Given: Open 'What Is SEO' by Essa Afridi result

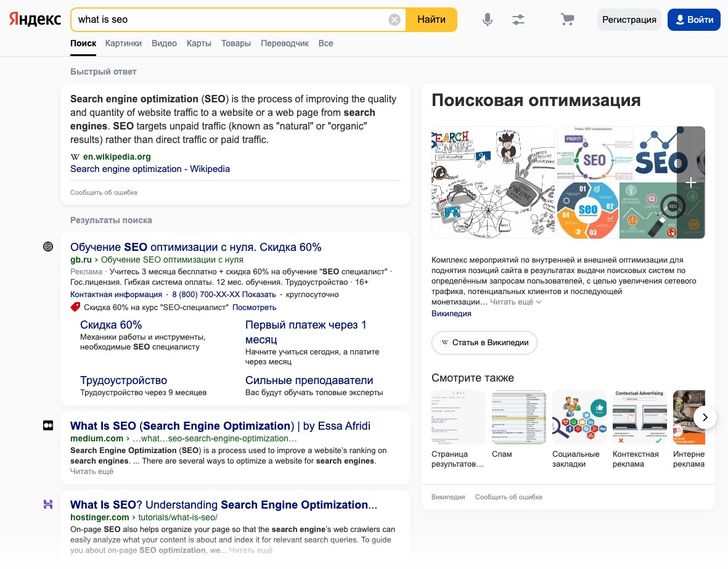Looking at the screenshot, I should pyautogui.click(x=220, y=425).
